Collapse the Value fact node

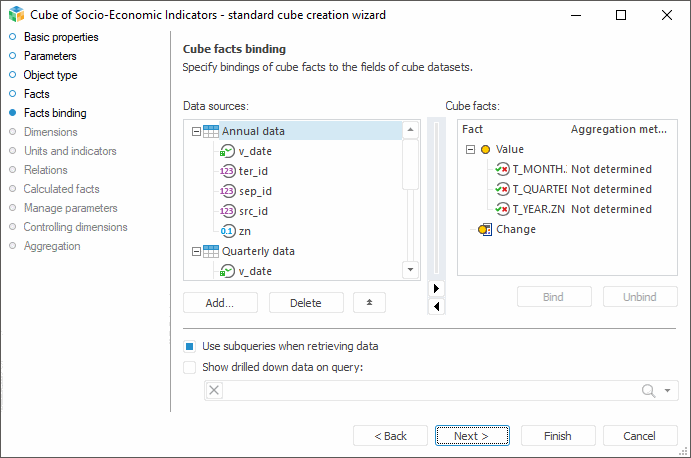(x=470, y=149)
